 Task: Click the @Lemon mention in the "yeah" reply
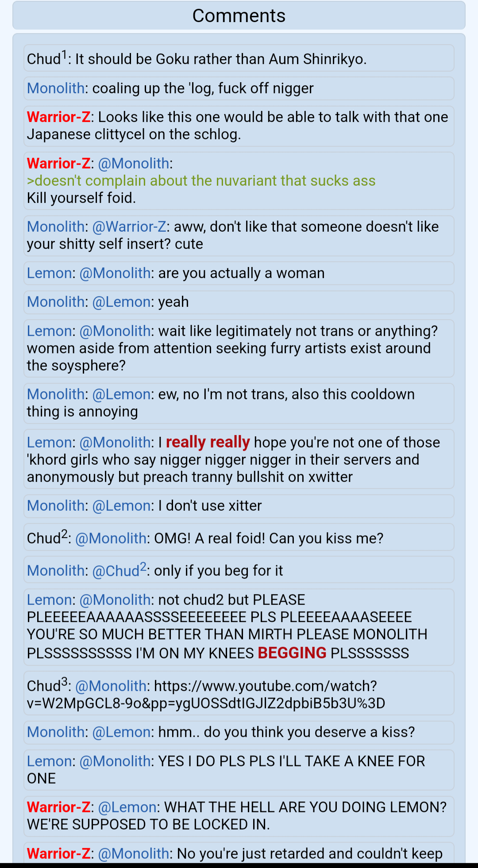click(122, 302)
